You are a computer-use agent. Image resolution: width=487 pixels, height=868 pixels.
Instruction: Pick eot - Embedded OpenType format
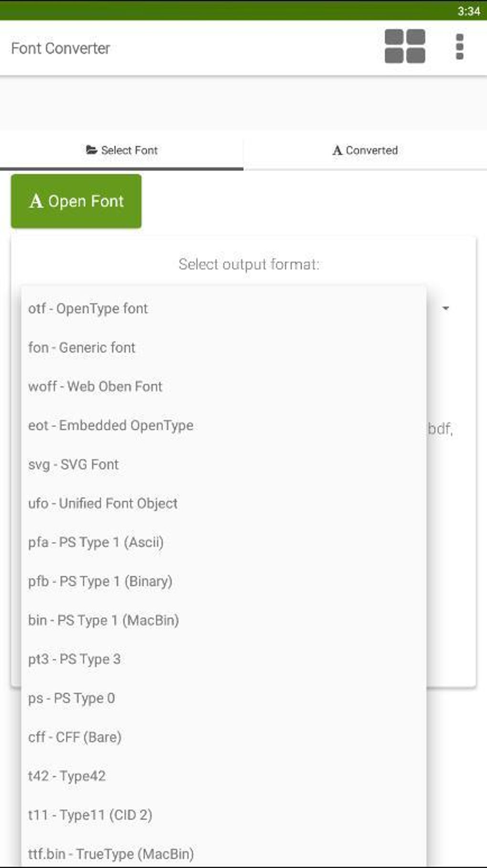point(111,426)
